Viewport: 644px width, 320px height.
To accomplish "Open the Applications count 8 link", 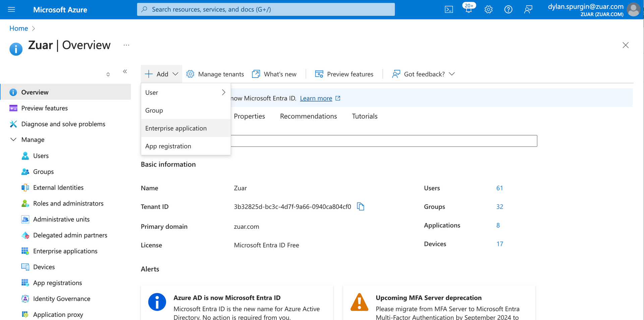I will pos(498,225).
